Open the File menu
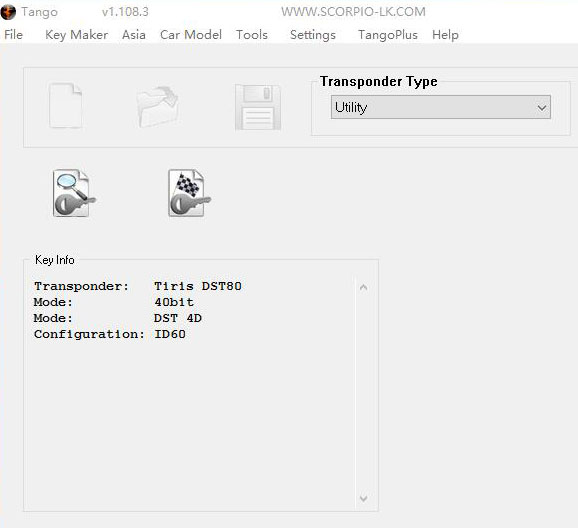Screen dimensions: 578x528 [14, 35]
